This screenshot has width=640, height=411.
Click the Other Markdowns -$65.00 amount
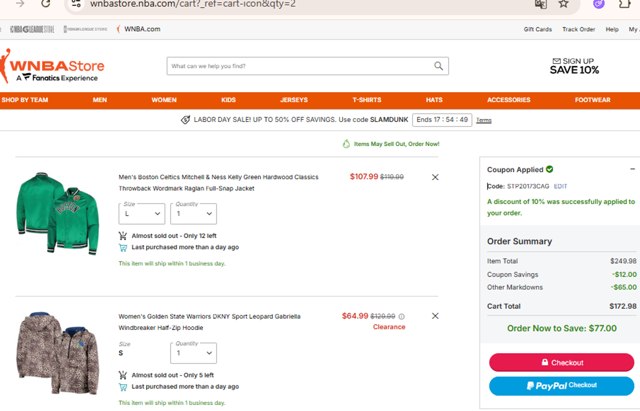[624, 287]
